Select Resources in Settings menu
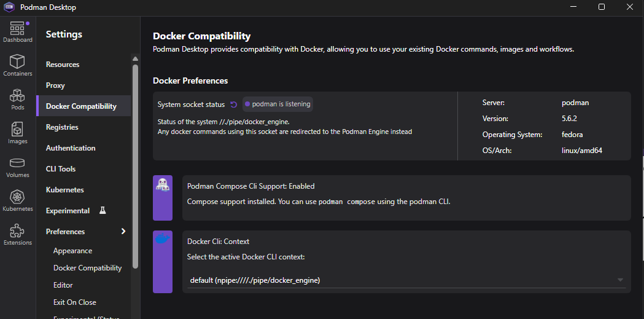Screen dimensions: 644x319 (63, 65)
